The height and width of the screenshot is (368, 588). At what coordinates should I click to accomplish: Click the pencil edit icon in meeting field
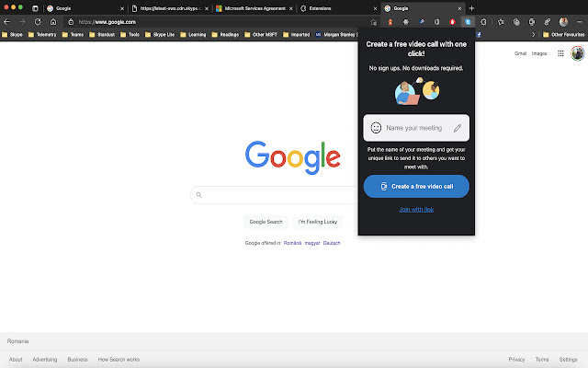(x=458, y=128)
